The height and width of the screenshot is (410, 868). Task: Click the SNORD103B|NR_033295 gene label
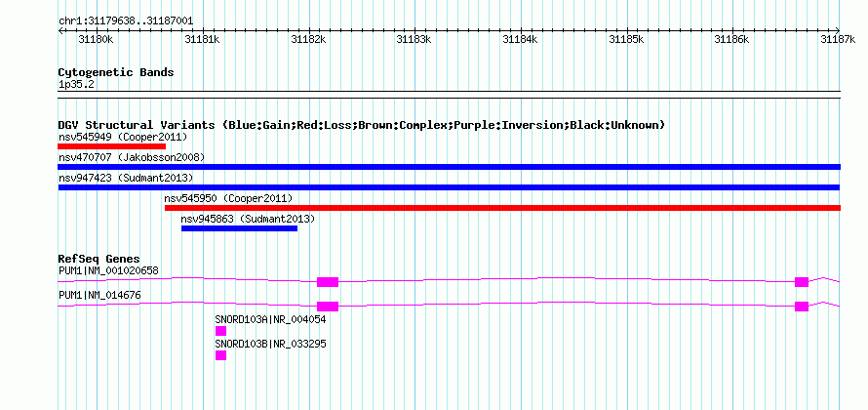[x=271, y=344]
